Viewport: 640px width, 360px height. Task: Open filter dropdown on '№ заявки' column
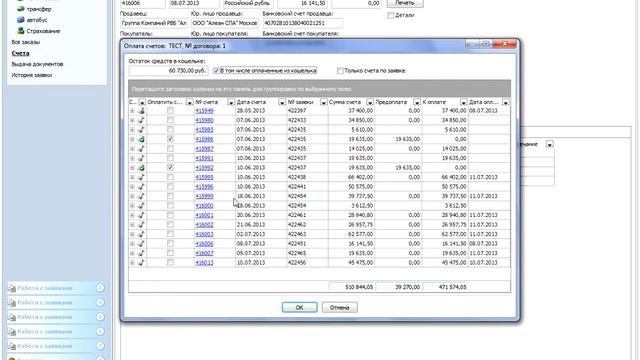point(324,102)
